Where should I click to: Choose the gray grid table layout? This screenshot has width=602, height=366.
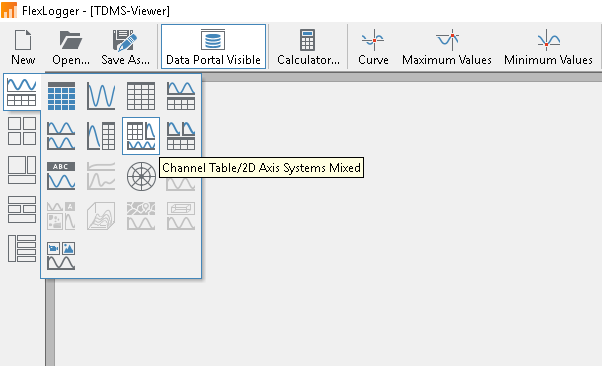point(141,96)
